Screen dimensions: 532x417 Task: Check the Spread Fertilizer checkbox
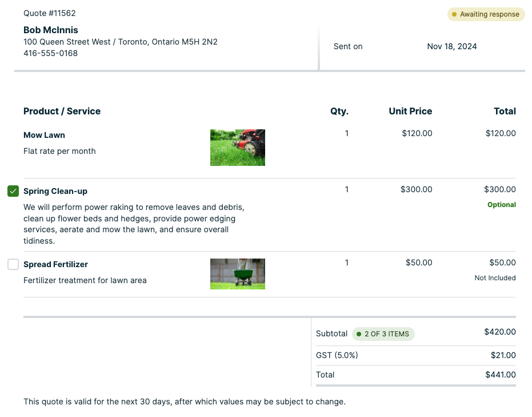[13, 264]
